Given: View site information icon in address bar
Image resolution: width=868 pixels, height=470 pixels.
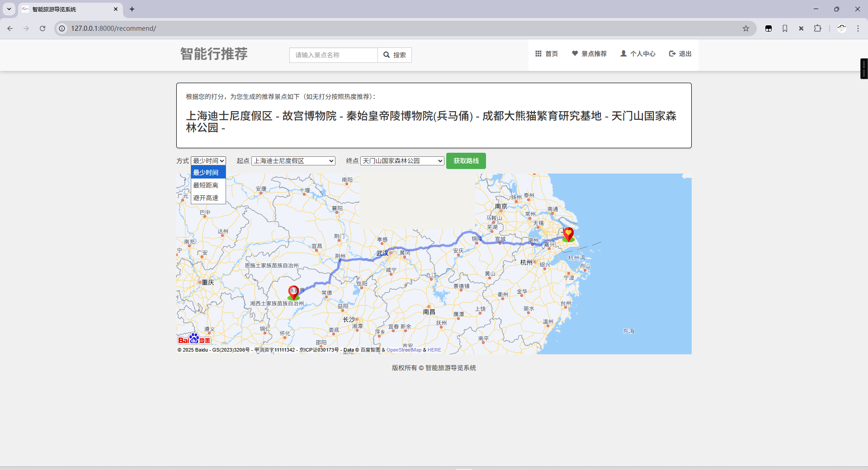Looking at the screenshot, I should pos(62,28).
